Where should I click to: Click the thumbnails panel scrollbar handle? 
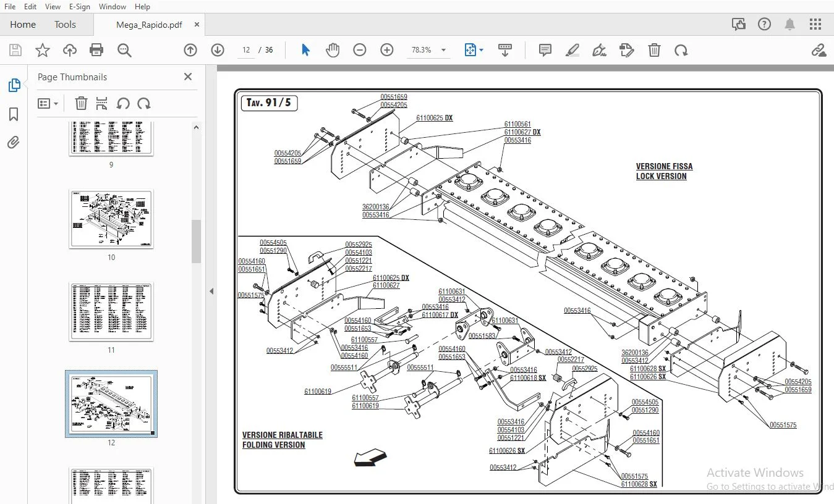pos(197,241)
